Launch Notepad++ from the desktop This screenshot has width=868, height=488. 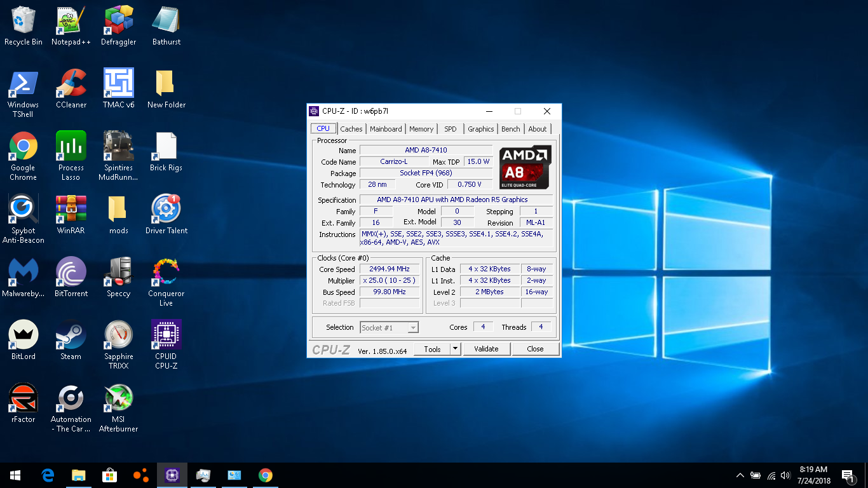pos(71,26)
